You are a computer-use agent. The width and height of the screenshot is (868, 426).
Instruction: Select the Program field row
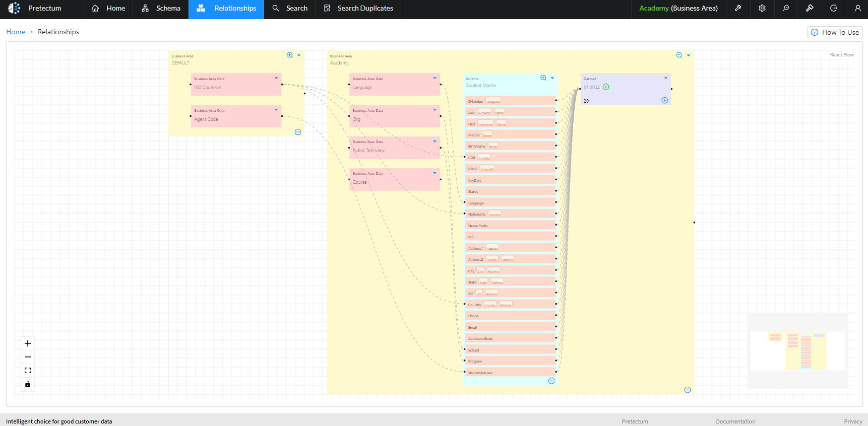510,361
